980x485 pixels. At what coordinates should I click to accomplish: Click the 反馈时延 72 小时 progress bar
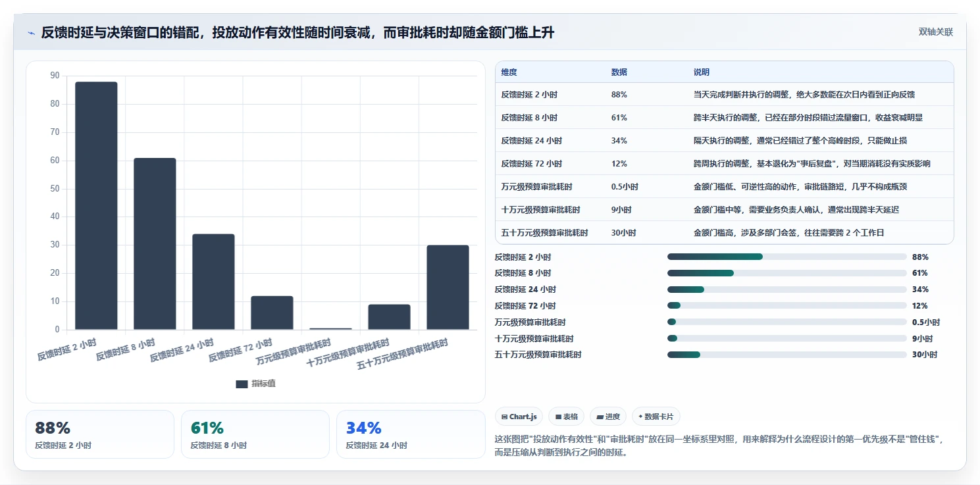pos(787,305)
